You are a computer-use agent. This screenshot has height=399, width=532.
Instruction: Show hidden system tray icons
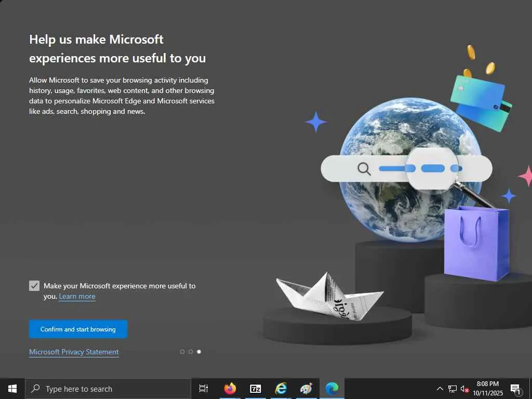(440, 389)
